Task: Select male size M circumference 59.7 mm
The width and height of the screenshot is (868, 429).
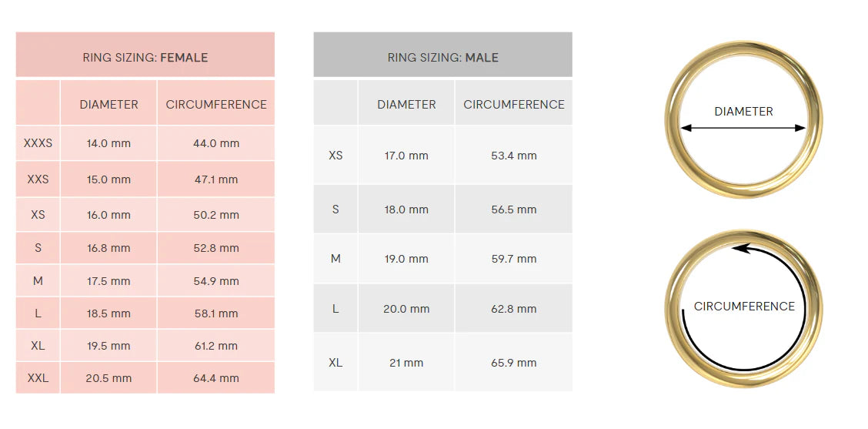Action: click(x=514, y=259)
